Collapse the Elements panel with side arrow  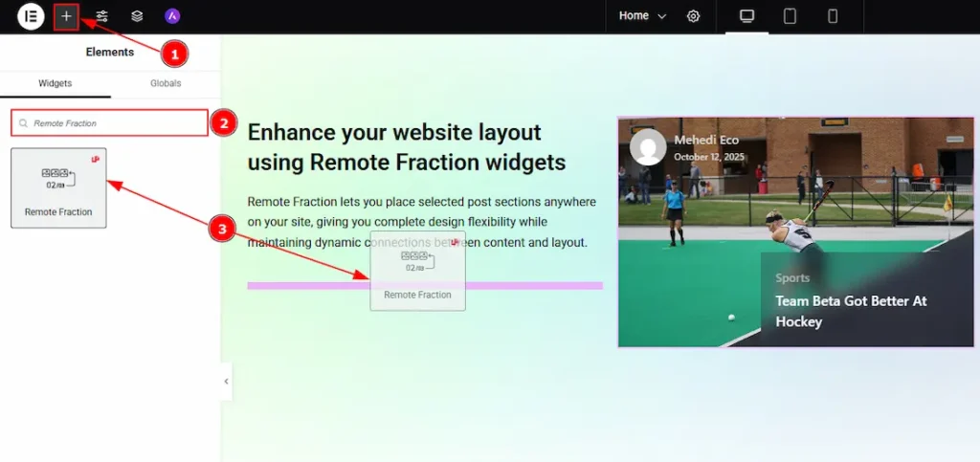click(x=226, y=381)
